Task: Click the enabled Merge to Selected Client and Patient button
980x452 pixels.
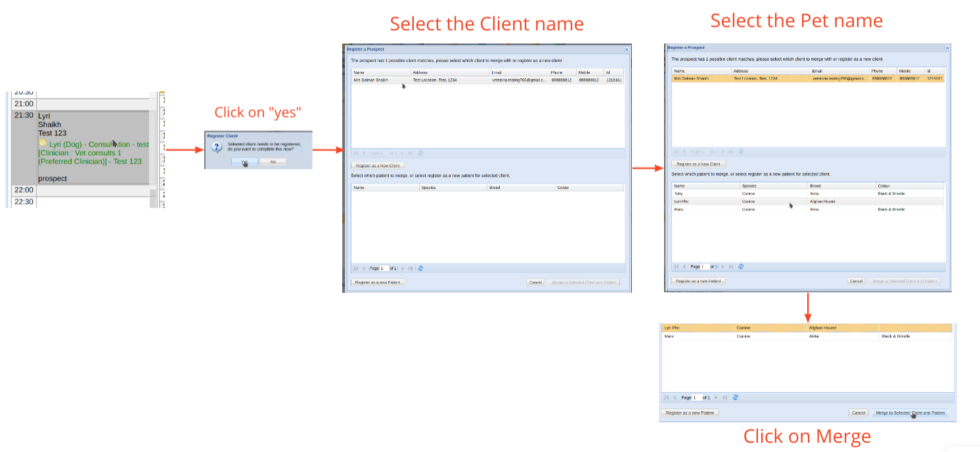Action: coord(910,413)
